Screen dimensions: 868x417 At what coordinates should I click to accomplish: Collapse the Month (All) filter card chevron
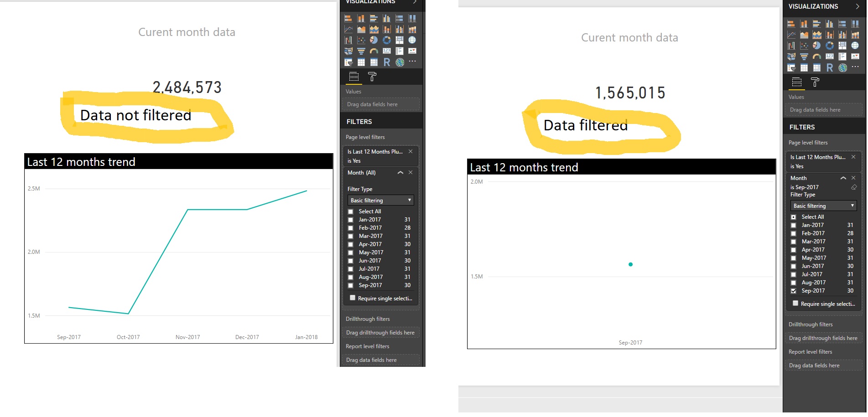tap(400, 173)
